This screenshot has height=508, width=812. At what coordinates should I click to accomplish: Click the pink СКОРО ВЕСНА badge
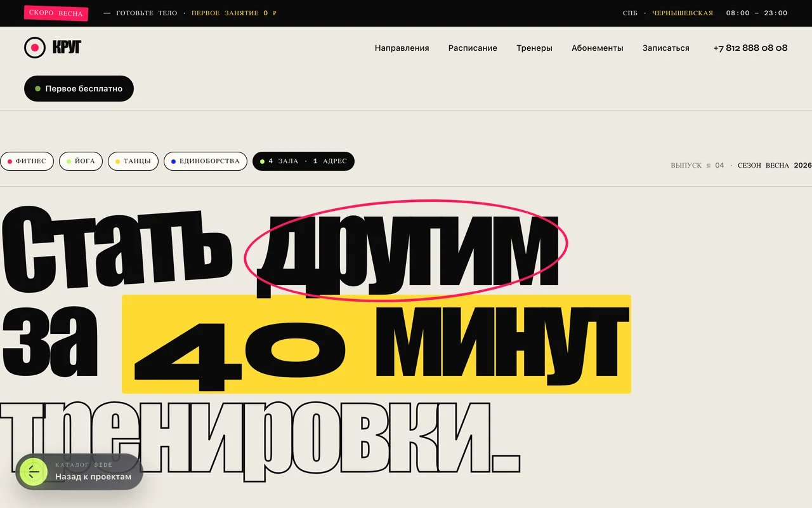[56, 13]
